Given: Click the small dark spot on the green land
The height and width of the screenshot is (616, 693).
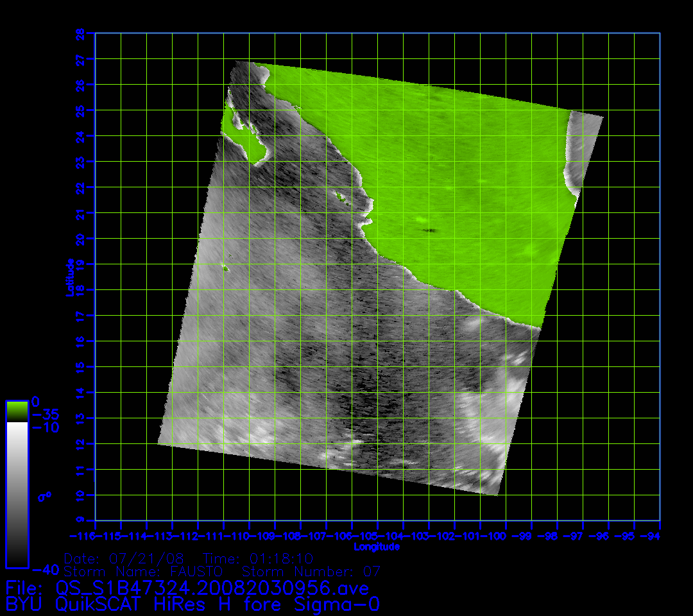Looking at the screenshot, I should pyautogui.click(x=429, y=230).
